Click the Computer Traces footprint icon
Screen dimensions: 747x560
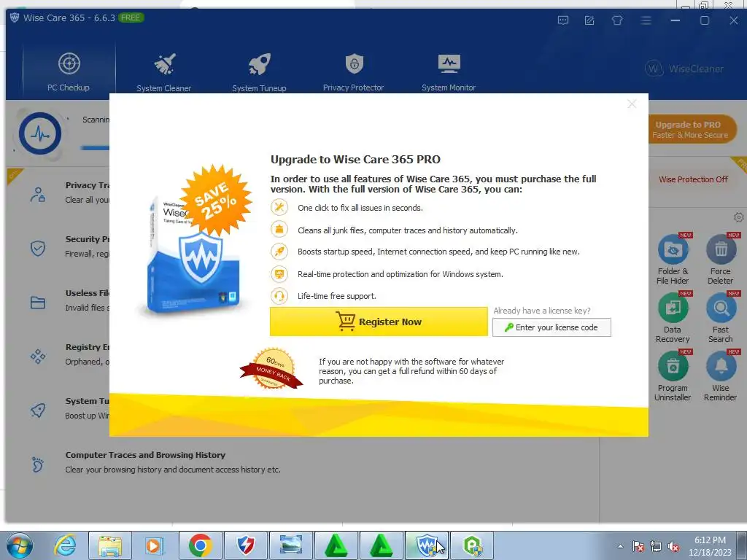pyautogui.click(x=38, y=464)
